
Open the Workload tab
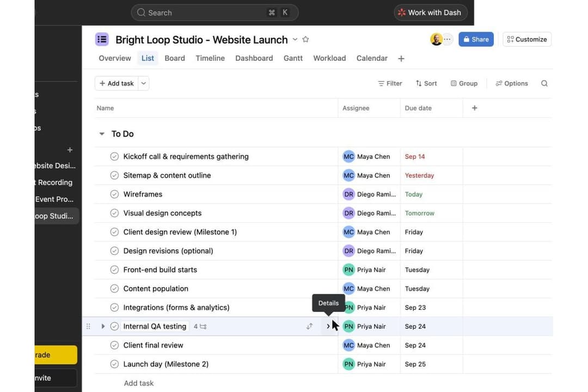pos(329,58)
